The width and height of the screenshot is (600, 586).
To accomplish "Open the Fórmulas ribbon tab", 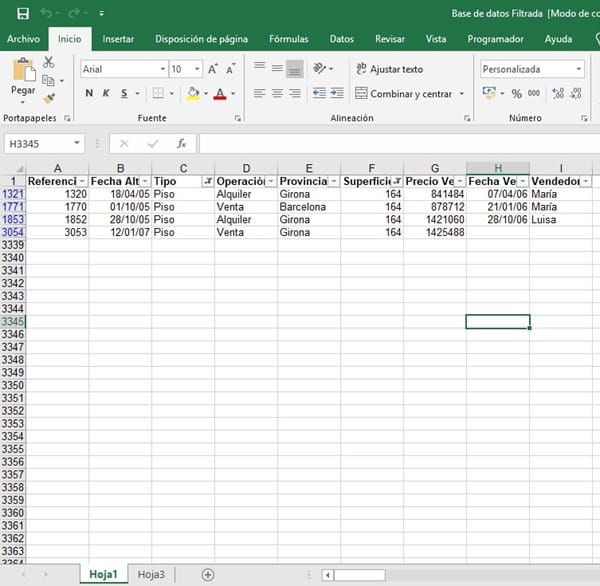I will [x=288, y=39].
